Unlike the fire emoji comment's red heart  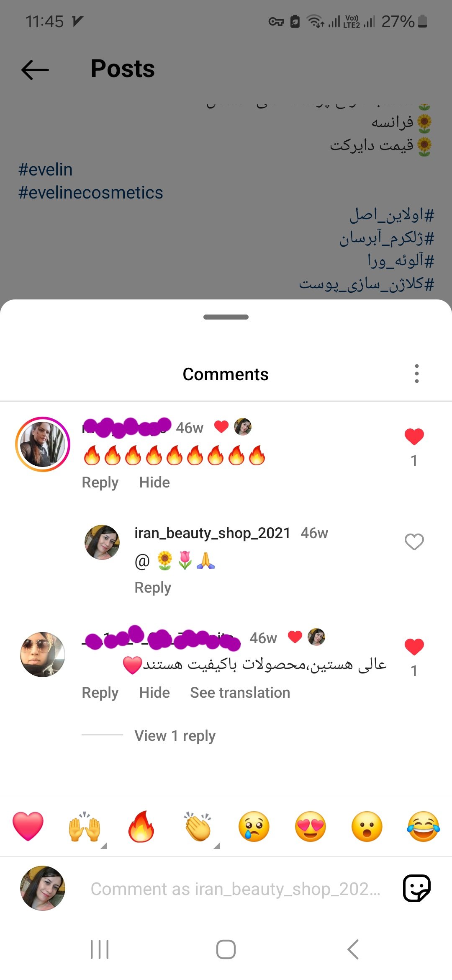pyautogui.click(x=414, y=437)
